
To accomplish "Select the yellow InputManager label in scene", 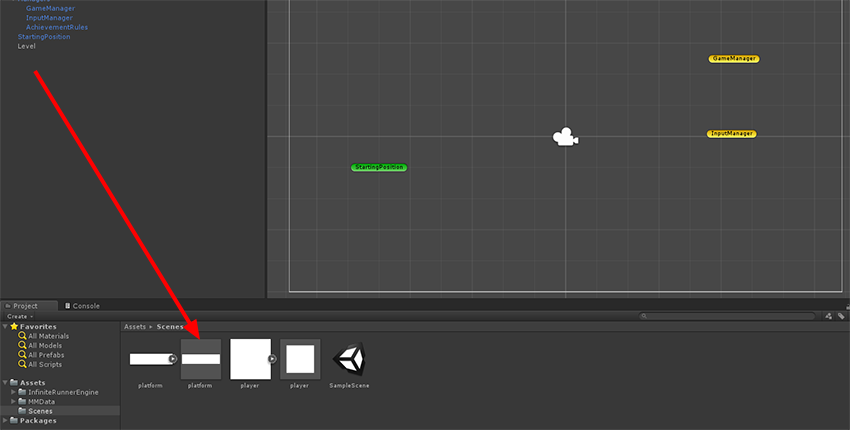I will click(731, 134).
